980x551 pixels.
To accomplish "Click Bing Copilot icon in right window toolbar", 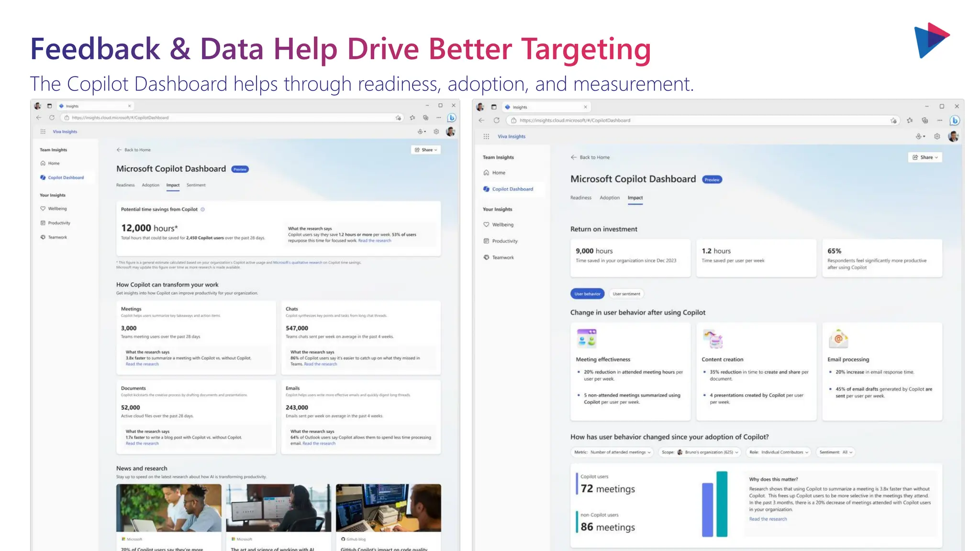I will tap(955, 121).
